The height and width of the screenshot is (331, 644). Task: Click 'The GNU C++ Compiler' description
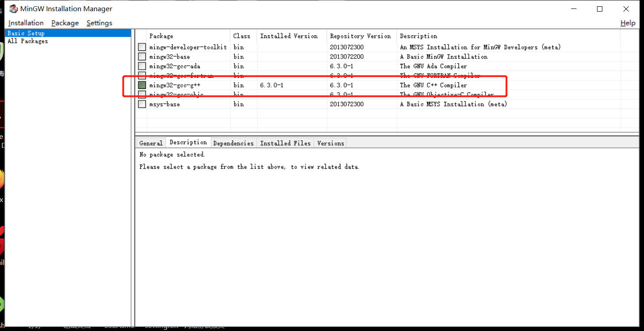tap(433, 85)
